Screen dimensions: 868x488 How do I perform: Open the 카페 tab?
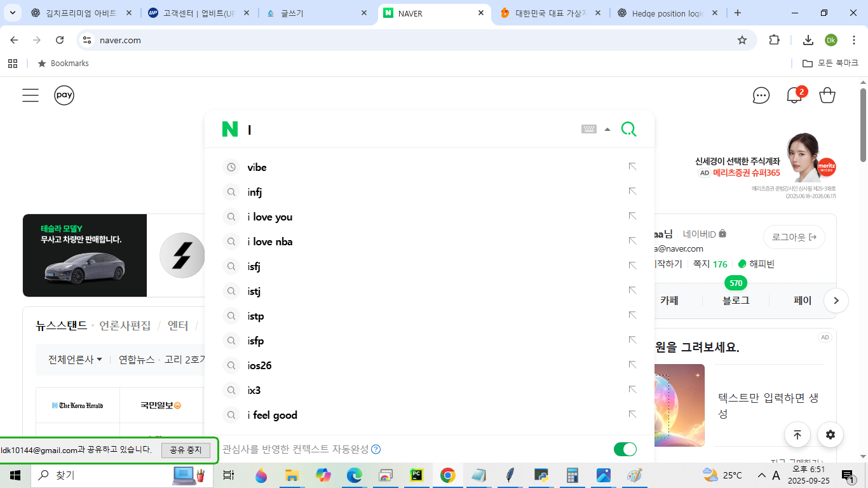pos(669,301)
